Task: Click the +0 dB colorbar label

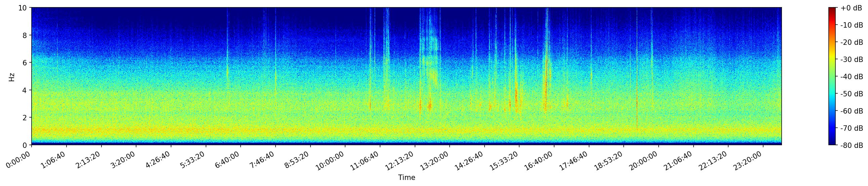Action: click(x=851, y=8)
